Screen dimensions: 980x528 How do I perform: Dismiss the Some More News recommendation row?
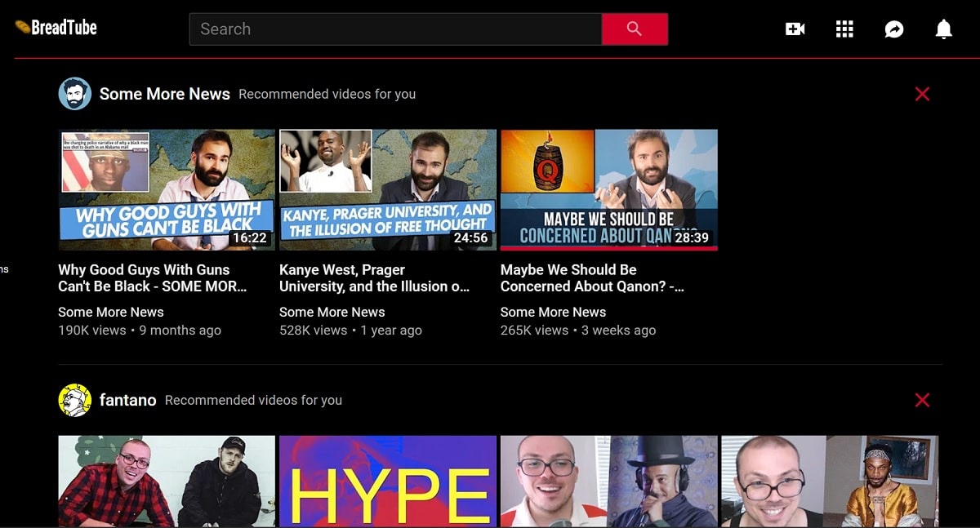coord(922,94)
